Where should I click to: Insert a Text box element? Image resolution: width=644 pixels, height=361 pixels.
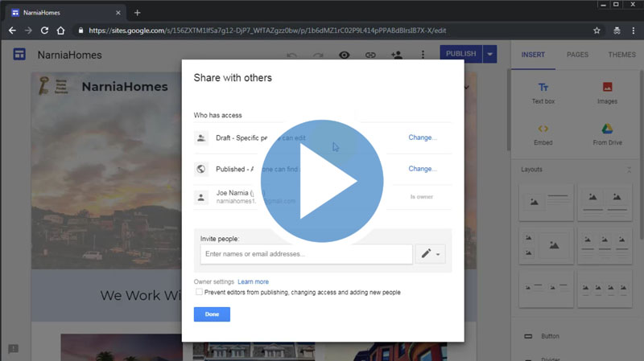click(543, 92)
